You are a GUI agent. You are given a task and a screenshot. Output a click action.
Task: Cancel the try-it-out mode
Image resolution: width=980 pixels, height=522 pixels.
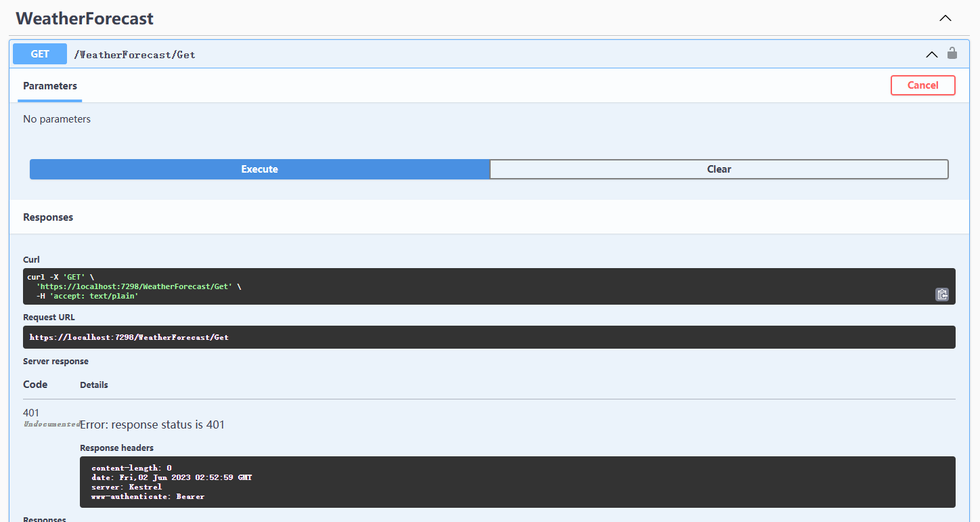click(922, 85)
